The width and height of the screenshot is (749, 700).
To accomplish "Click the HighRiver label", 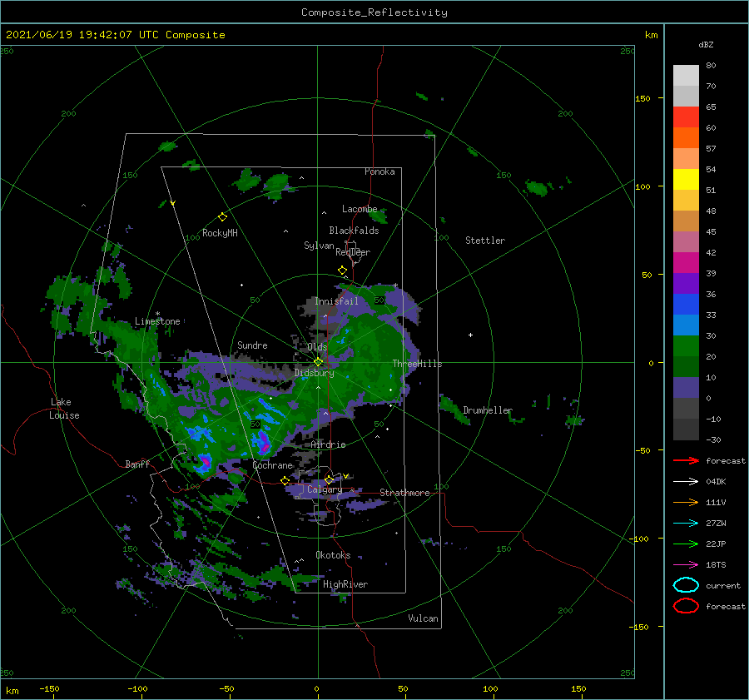I will [345, 584].
